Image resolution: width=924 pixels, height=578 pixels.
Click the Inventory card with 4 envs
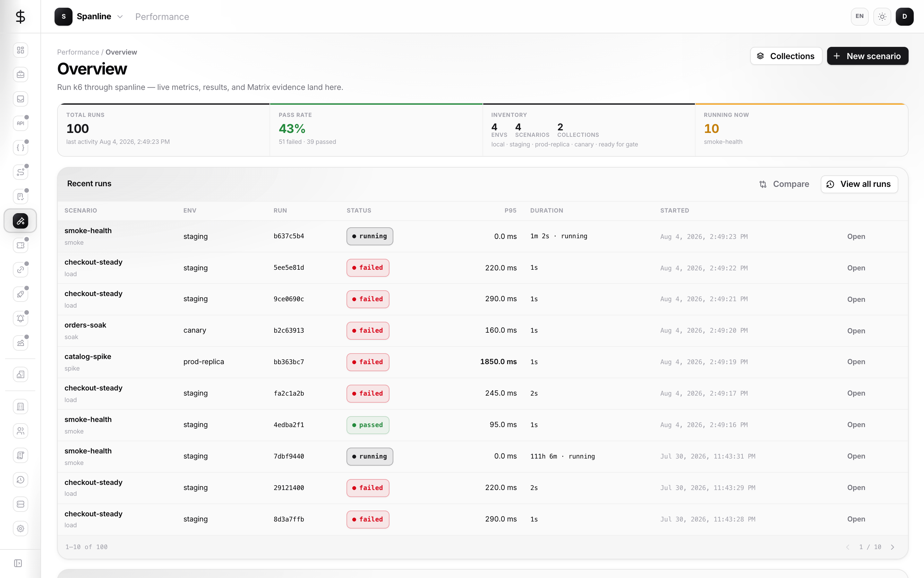pyautogui.click(x=589, y=130)
